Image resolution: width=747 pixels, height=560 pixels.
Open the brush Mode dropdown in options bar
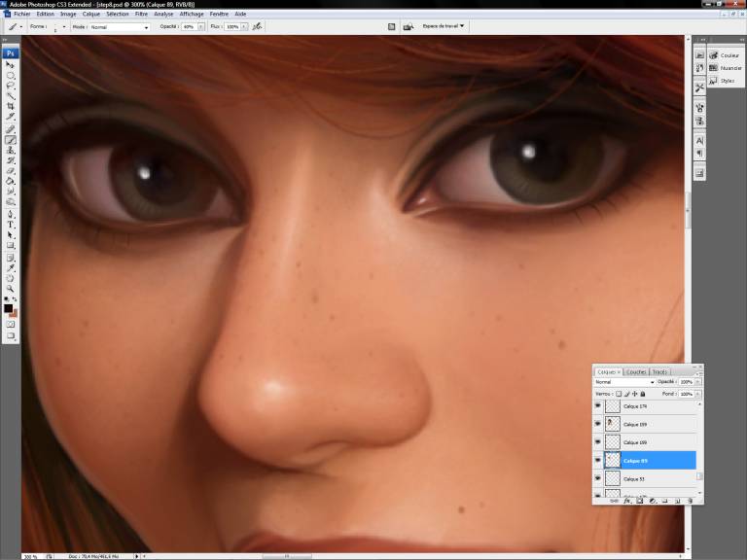tap(120, 27)
